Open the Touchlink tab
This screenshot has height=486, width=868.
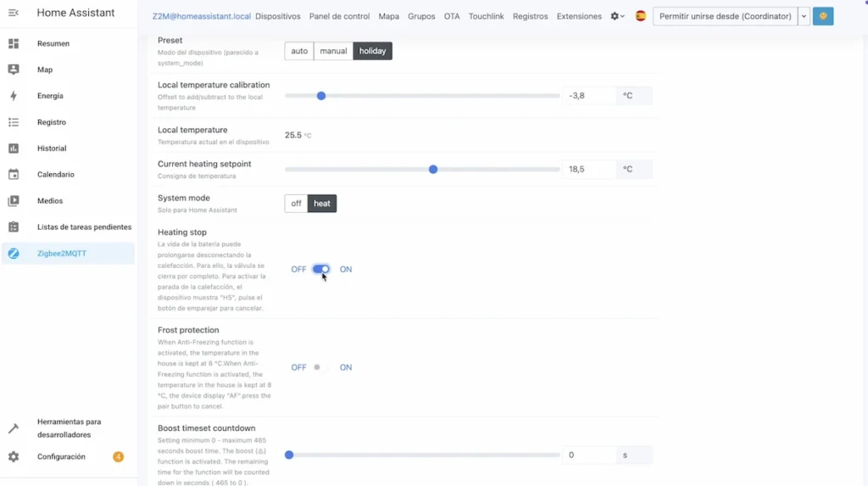coord(486,16)
